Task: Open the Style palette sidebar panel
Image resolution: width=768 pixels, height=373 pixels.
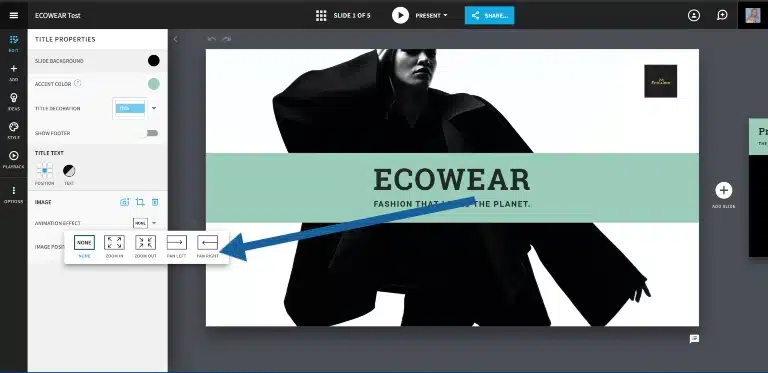Action: 14,130
